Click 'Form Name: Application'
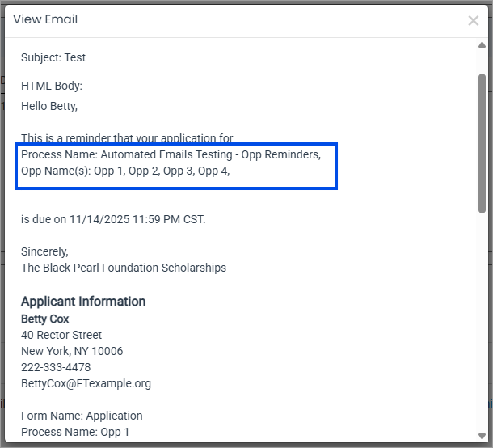The image size is (493, 448). 82,416
